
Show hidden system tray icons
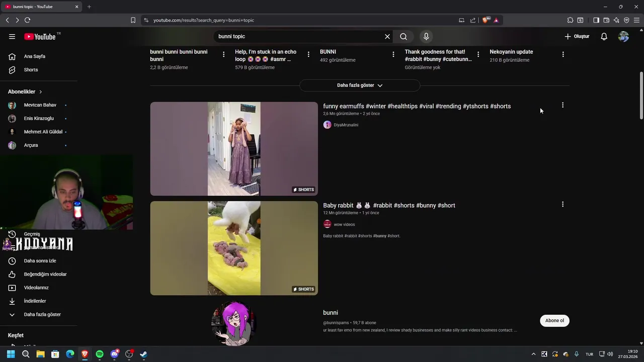(x=534, y=354)
